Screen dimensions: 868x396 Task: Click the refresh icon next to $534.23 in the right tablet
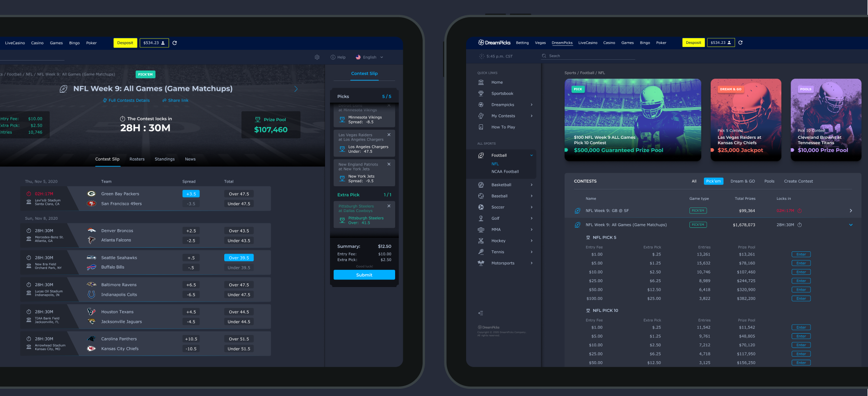coord(741,42)
